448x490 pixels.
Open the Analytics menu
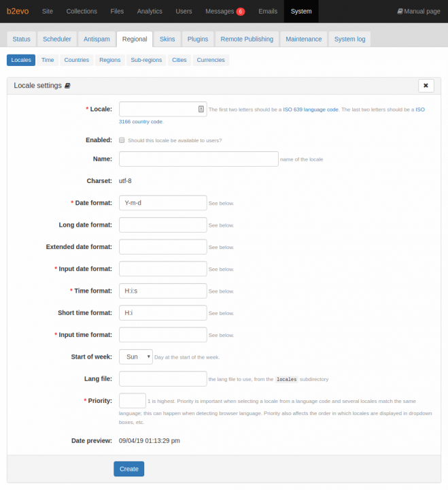150,12
